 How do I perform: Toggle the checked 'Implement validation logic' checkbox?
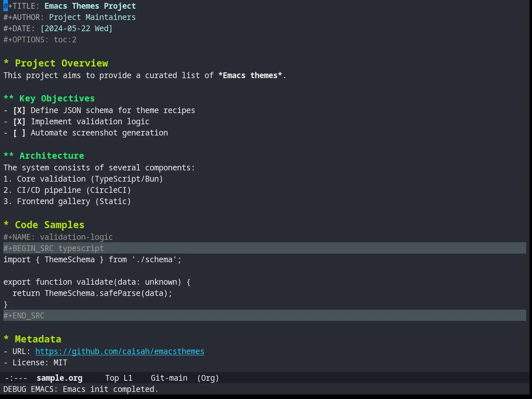pos(19,121)
